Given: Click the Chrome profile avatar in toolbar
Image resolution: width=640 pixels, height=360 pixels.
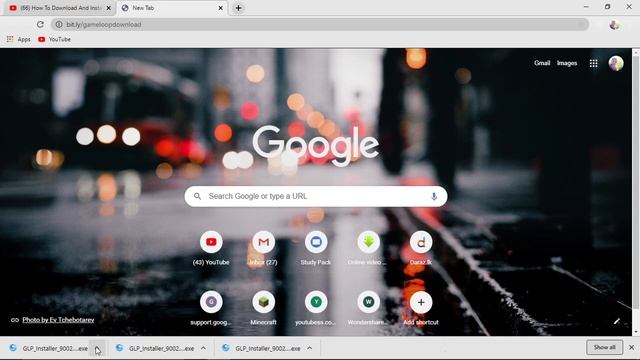Looking at the screenshot, I should (614, 24).
